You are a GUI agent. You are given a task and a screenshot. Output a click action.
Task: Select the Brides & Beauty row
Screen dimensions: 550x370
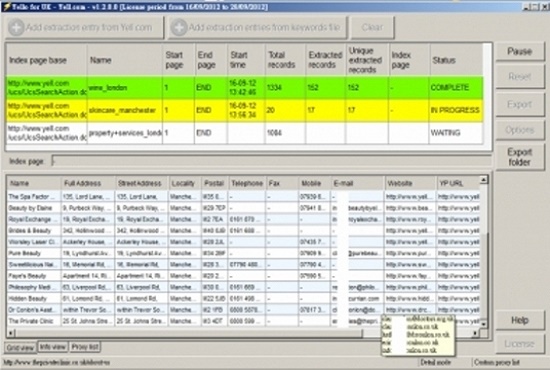pos(243,231)
